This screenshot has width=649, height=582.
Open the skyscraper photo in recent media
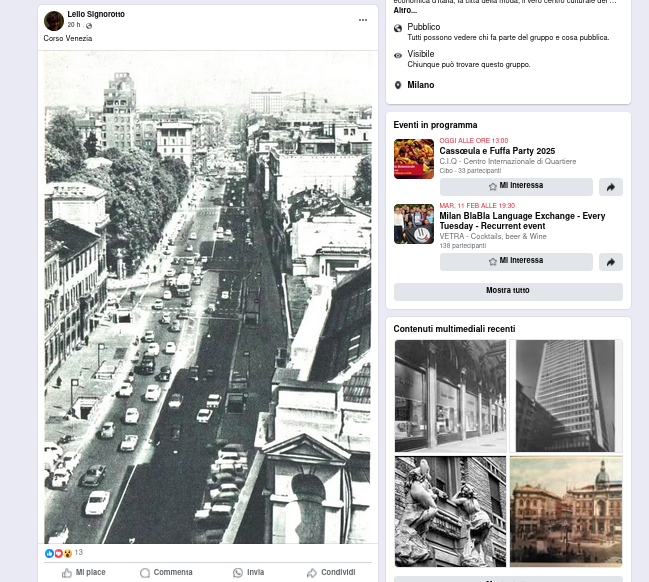click(566, 396)
